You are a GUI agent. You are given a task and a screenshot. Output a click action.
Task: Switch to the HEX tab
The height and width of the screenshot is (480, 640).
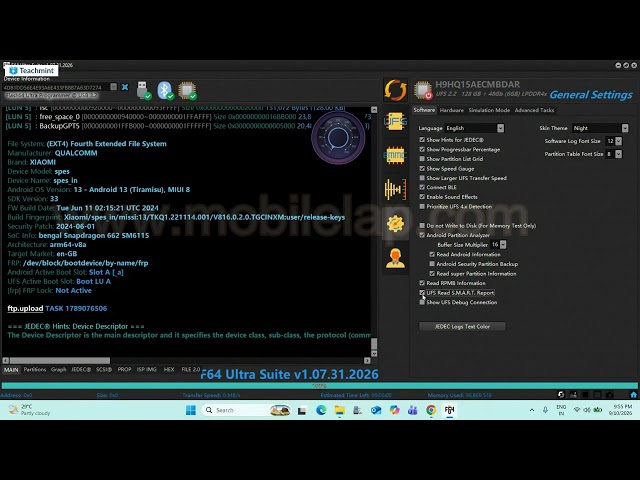tap(169, 369)
